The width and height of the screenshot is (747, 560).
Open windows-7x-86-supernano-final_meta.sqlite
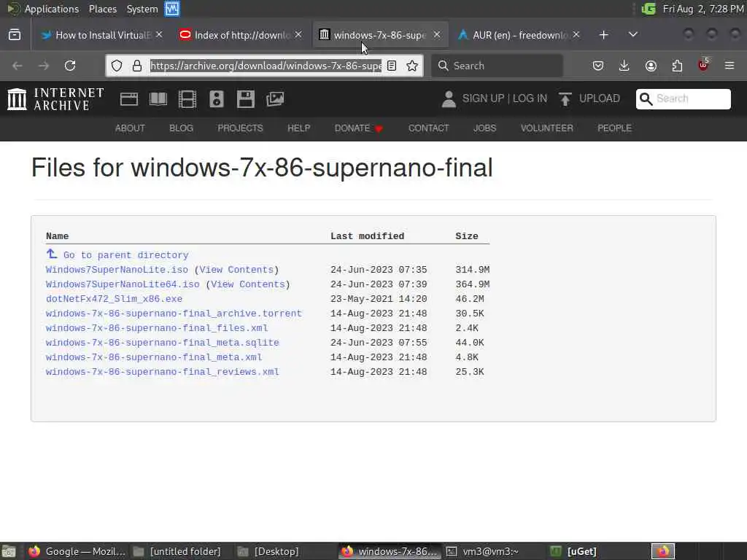click(x=162, y=343)
